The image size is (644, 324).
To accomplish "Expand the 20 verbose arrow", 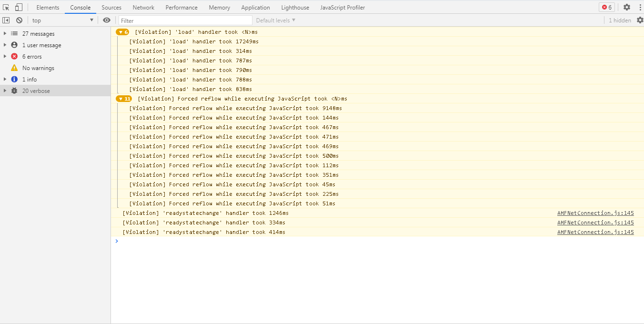I will coord(5,91).
